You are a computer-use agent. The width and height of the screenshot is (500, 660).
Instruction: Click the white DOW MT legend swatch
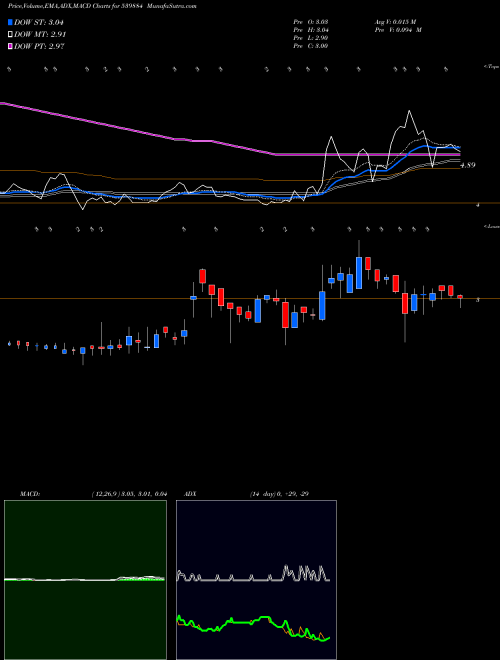click(11, 35)
